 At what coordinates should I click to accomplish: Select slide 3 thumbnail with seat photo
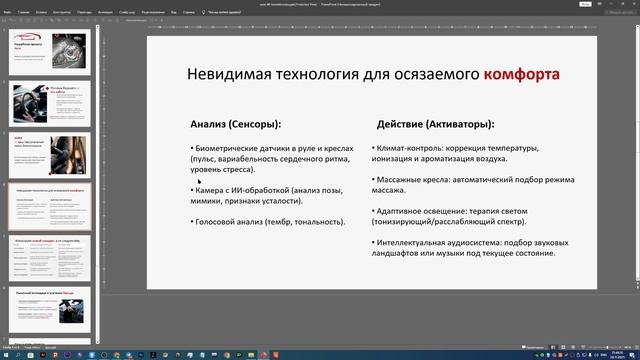[x=50, y=155]
